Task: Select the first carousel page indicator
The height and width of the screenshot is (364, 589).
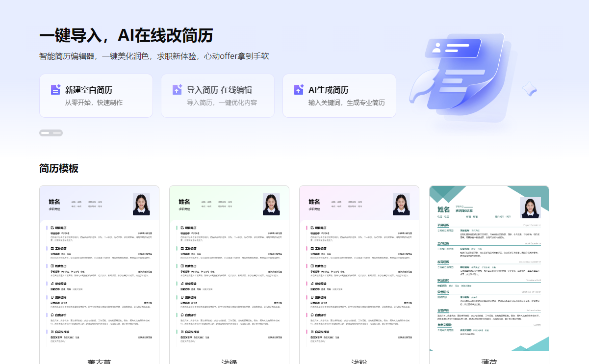Action: pos(45,133)
